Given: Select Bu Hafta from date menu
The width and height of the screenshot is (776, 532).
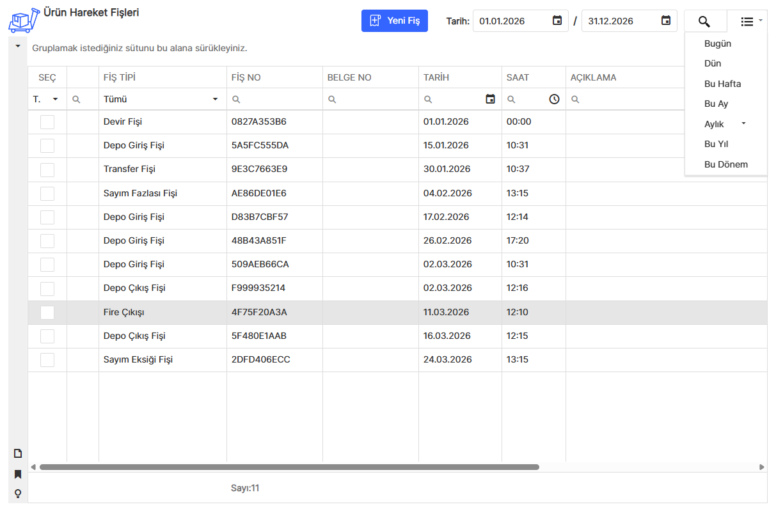Looking at the screenshot, I should [722, 84].
